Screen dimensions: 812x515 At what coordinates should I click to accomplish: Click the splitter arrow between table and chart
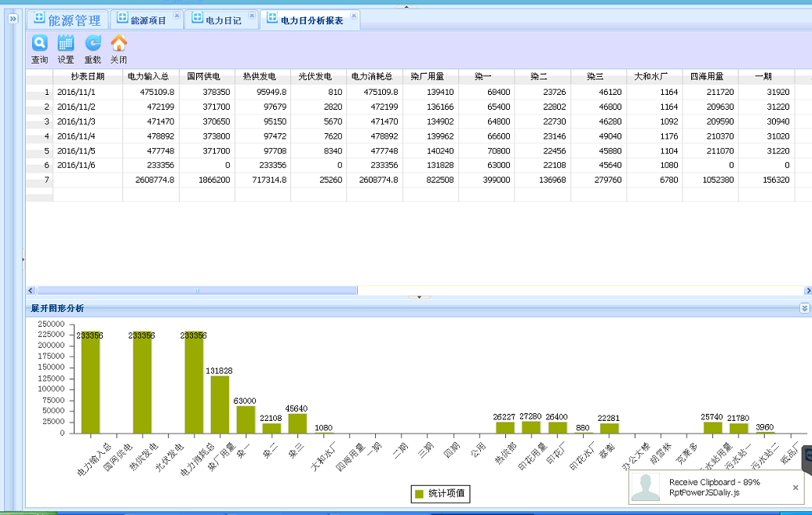[419, 297]
